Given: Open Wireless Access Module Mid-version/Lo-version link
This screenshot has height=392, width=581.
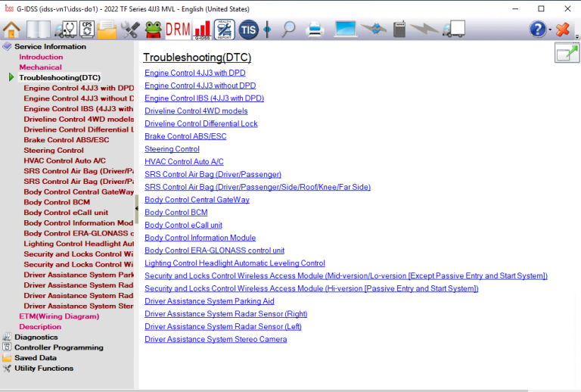Looking at the screenshot, I should pos(346,275).
